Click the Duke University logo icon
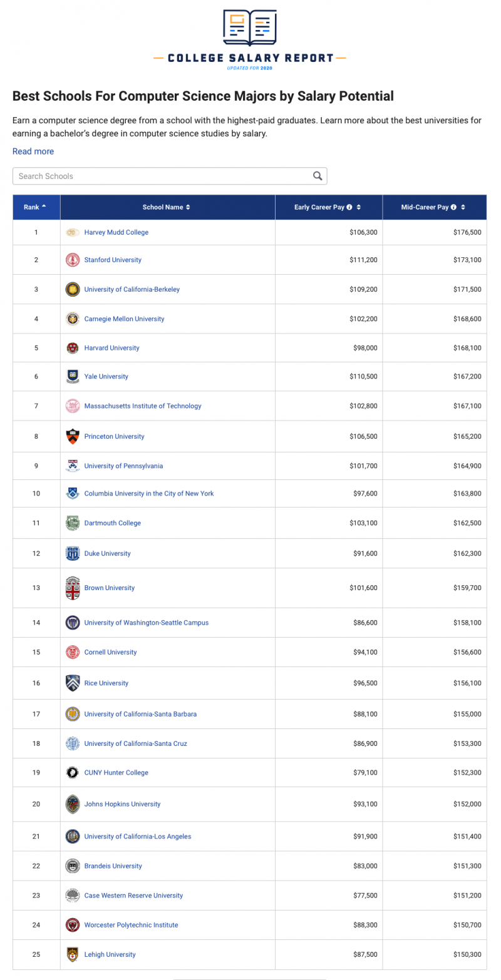Screen dimensions: 501x980 (x=73, y=553)
